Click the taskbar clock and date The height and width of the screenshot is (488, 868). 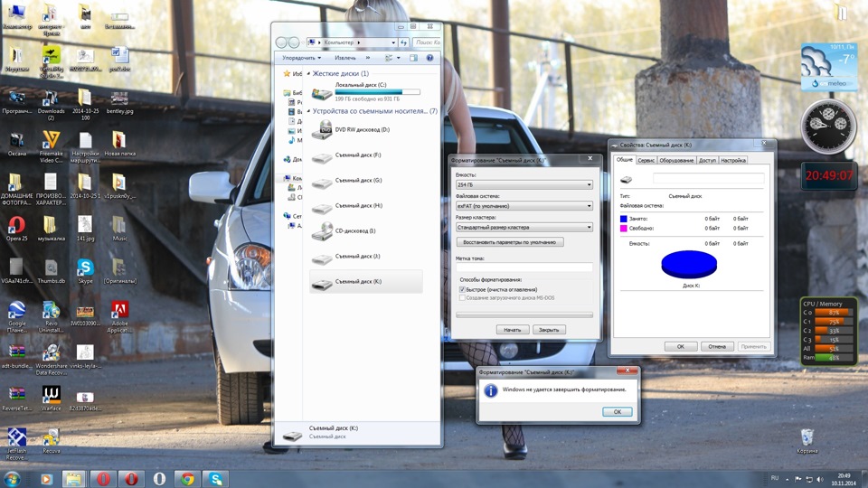click(x=844, y=479)
